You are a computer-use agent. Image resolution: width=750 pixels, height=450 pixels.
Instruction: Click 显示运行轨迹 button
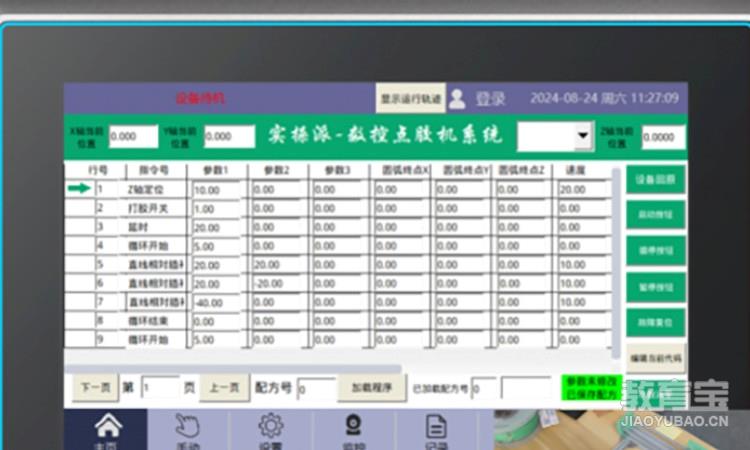(x=410, y=98)
